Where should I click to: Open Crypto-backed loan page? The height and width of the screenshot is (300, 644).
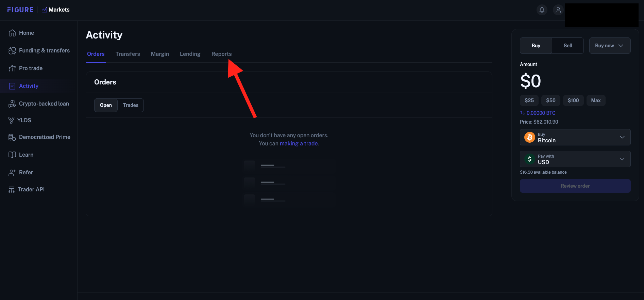44,104
